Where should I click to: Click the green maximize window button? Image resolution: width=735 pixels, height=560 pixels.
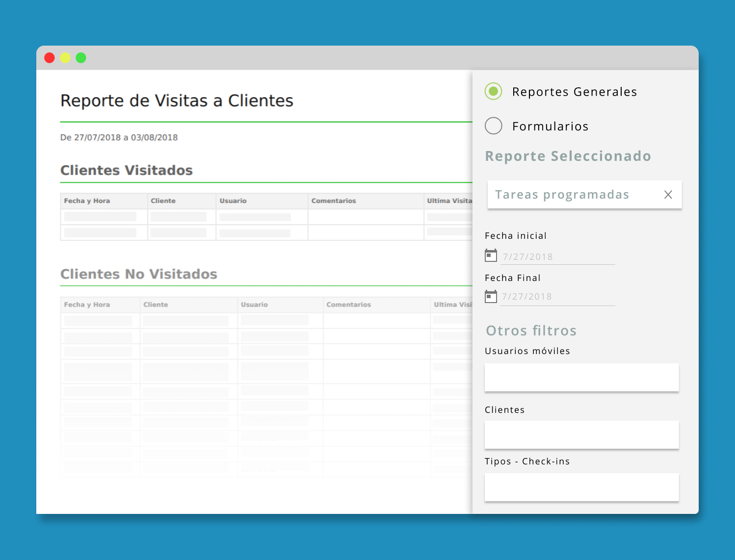pos(81,58)
